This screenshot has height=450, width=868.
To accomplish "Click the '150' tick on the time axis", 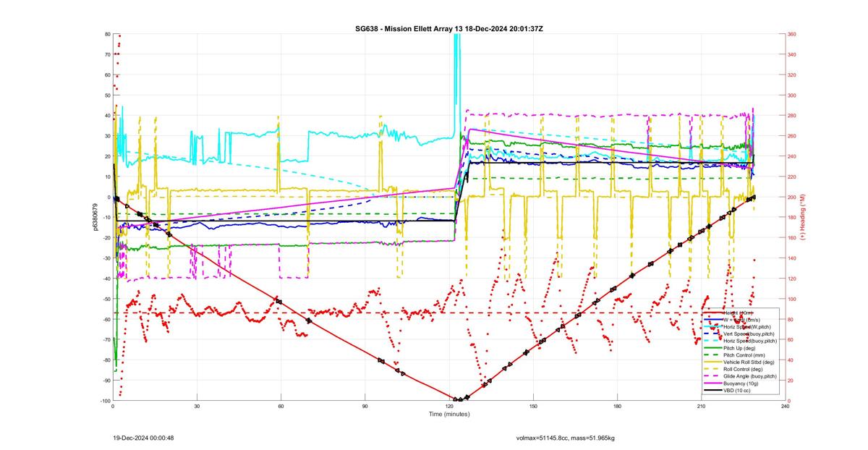I will pos(533,407).
